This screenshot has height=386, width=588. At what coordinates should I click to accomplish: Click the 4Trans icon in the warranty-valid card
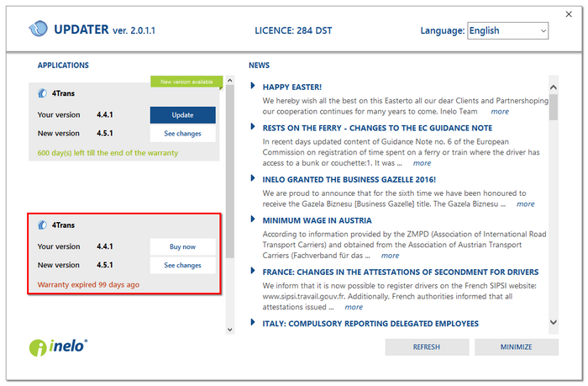[x=42, y=93]
